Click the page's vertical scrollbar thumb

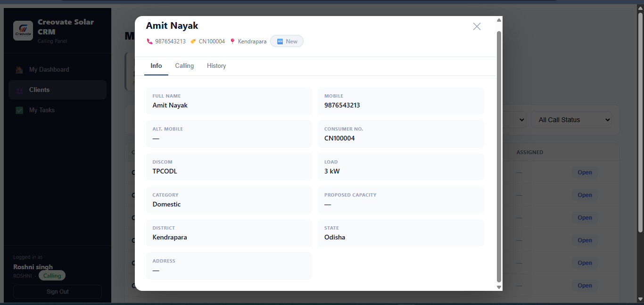click(x=641, y=122)
